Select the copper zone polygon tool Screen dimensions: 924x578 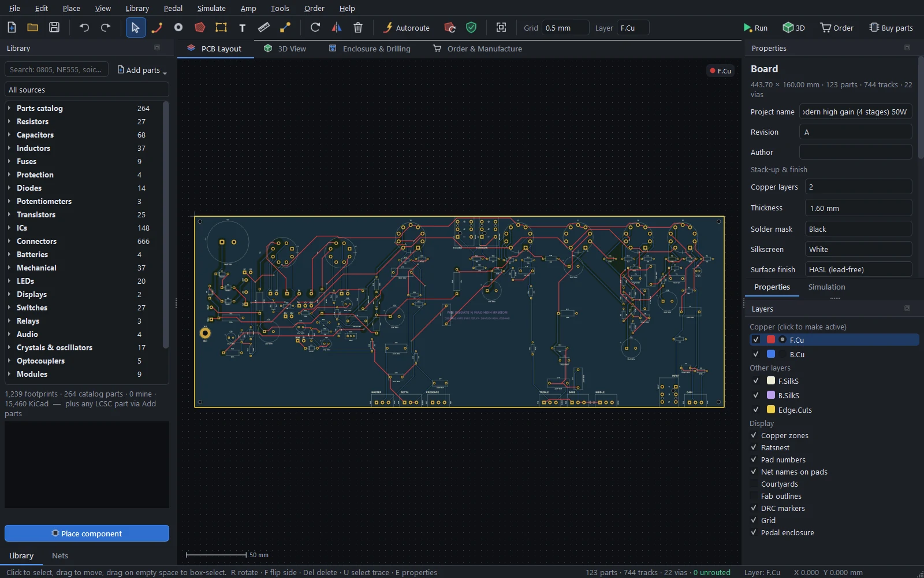coord(200,28)
